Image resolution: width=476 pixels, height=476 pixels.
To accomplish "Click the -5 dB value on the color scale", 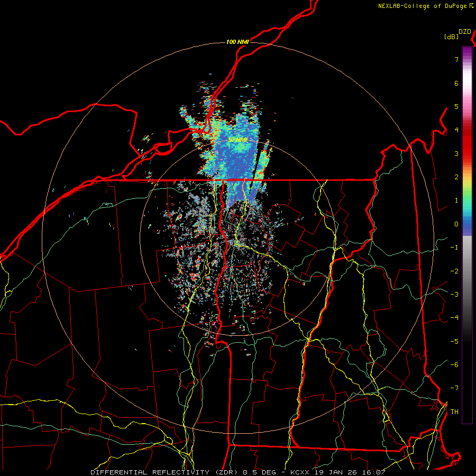I will click(x=454, y=341).
